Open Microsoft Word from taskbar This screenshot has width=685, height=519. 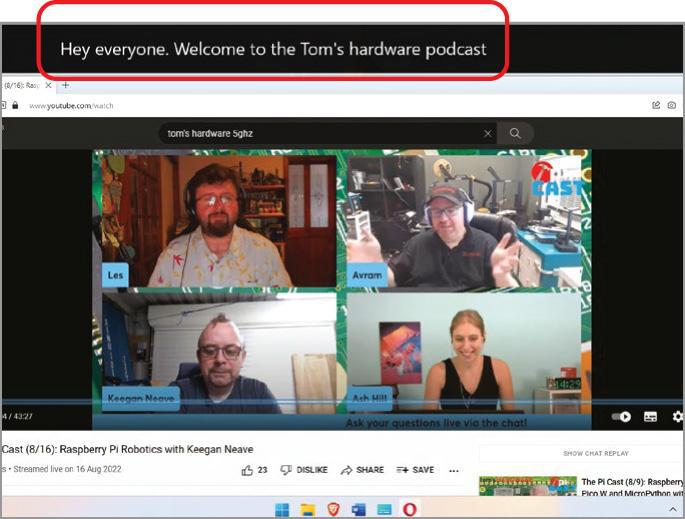pyautogui.click(x=359, y=509)
